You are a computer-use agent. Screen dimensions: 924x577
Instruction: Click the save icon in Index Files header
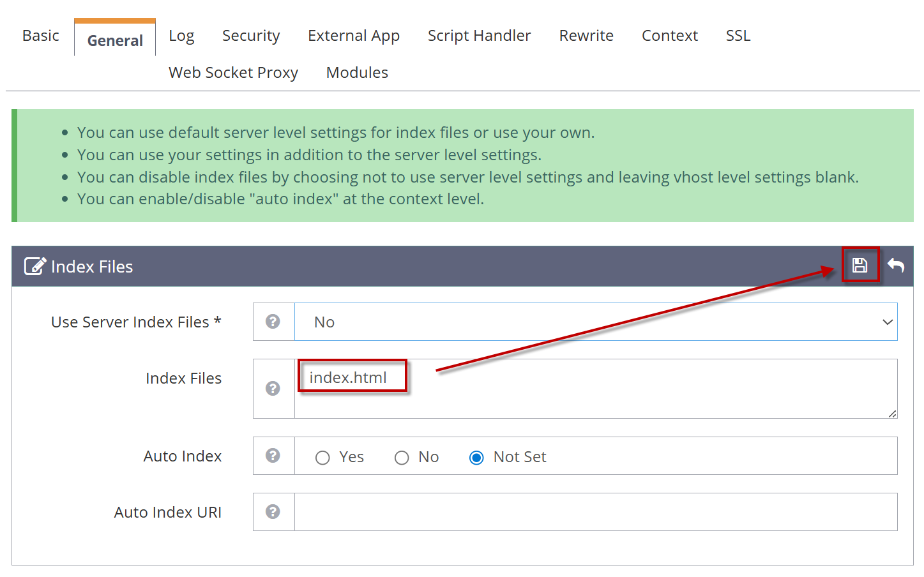pos(860,265)
